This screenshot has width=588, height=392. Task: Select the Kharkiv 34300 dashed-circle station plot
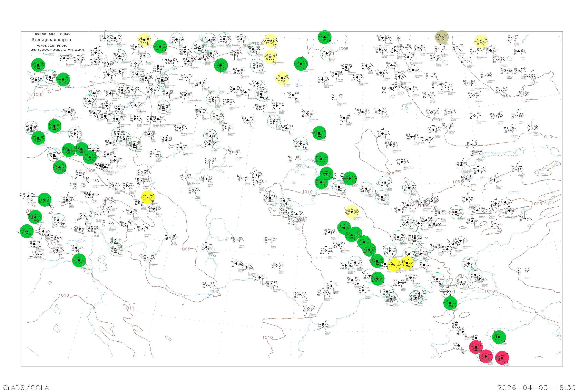tap(50, 77)
